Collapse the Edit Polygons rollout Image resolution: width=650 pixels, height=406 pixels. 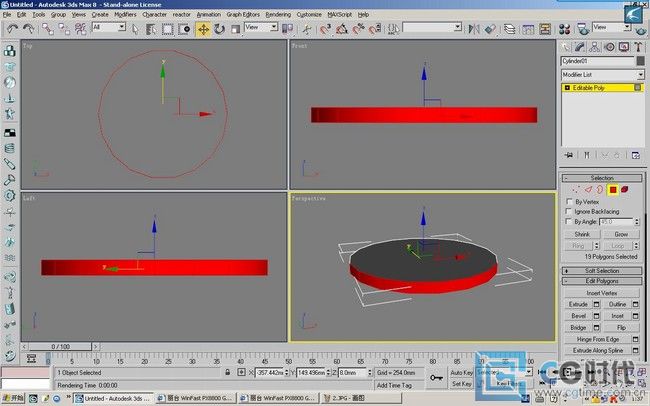tap(602, 281)
